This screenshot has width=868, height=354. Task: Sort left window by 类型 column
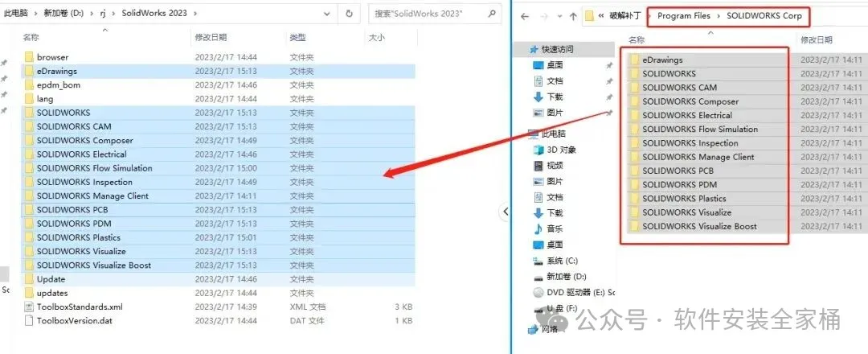click(x=298, y=37)
